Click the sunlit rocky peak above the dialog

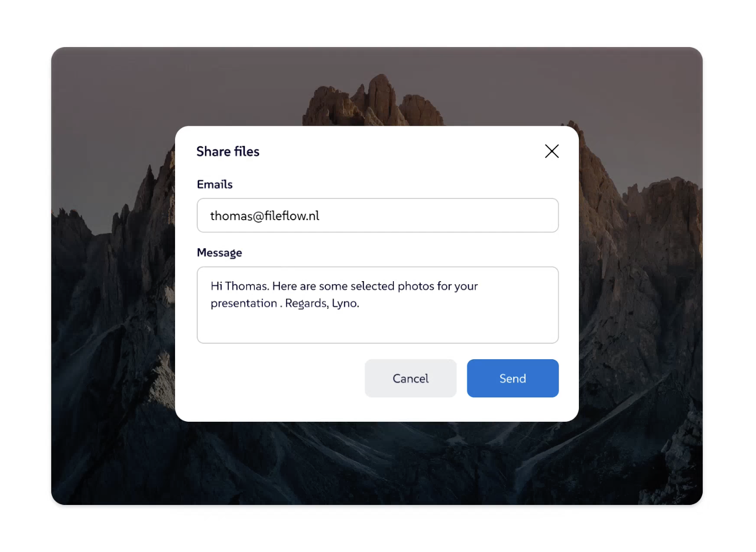coord(372,101)
